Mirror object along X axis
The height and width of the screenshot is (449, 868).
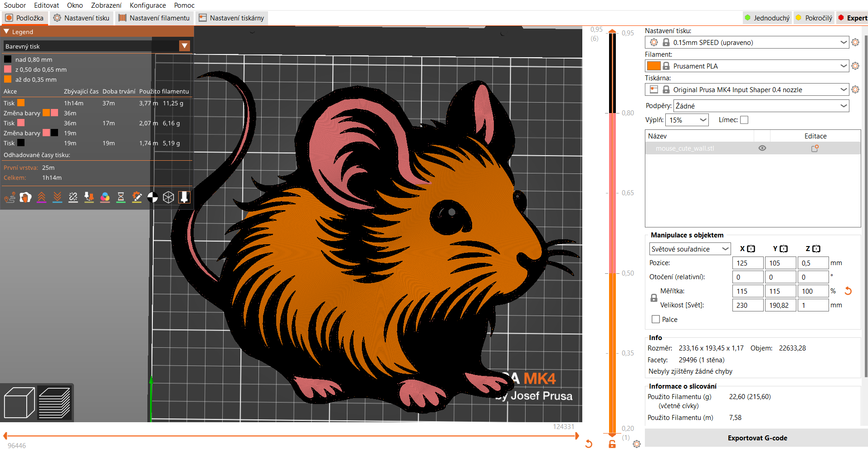tap(751, 249)
